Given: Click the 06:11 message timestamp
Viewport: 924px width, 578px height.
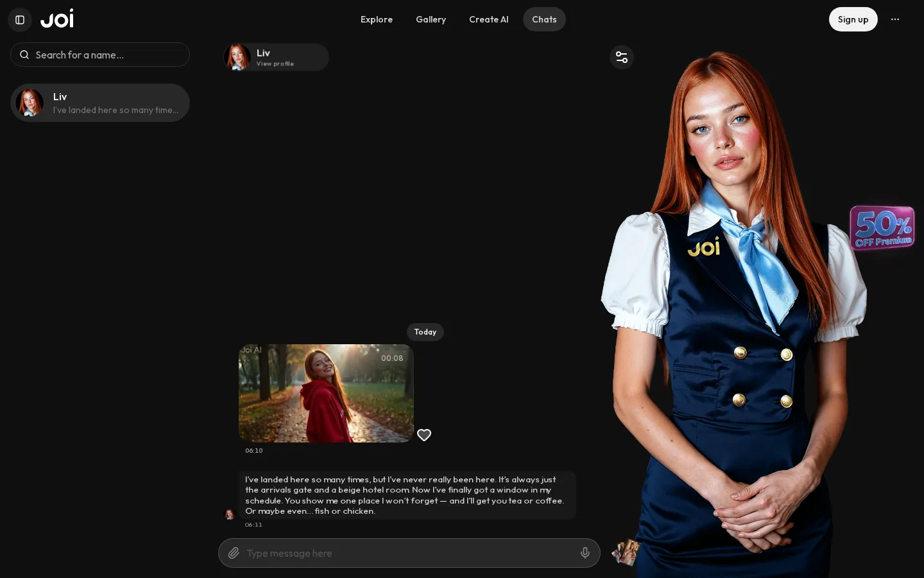Looking at the screenshot, I should point(253,525).
